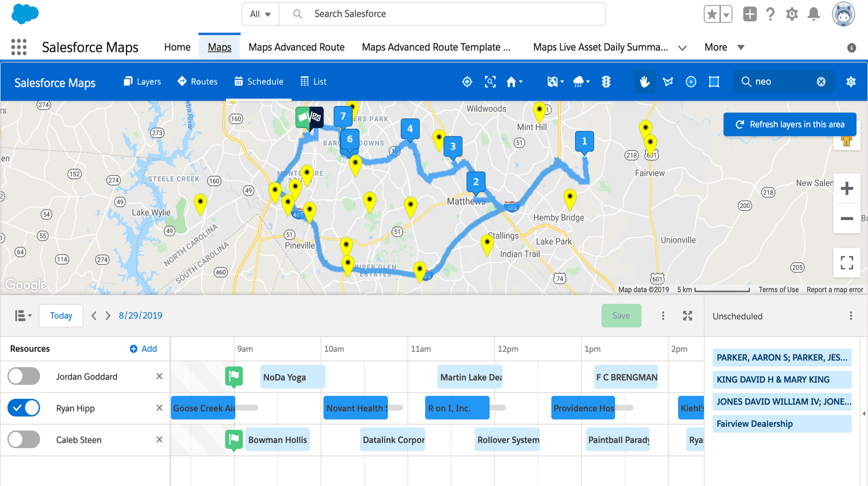Click the info icon beside More
Image resolution: width=868 pixels, height=486 pixels.
point(851,48)
